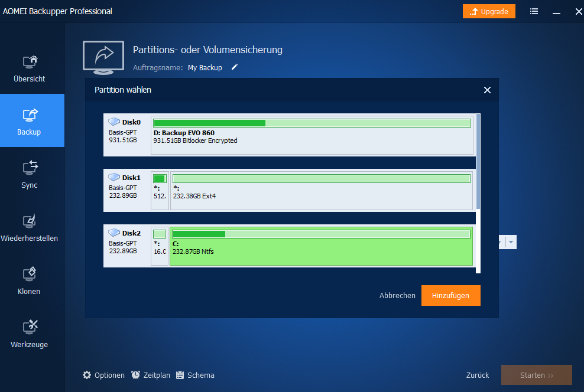
Task: Select the 232.38GB Ext4 partition
Action: point(322,191)
